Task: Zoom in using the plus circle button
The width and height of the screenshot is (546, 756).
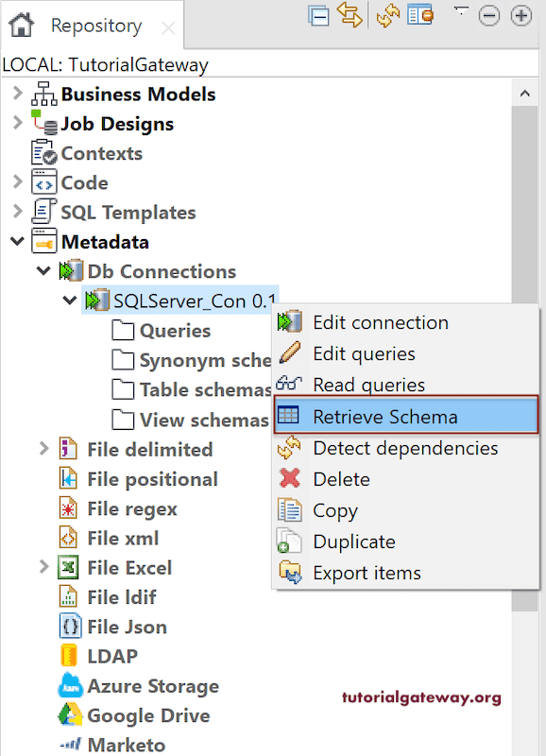Action: [521, 16]
